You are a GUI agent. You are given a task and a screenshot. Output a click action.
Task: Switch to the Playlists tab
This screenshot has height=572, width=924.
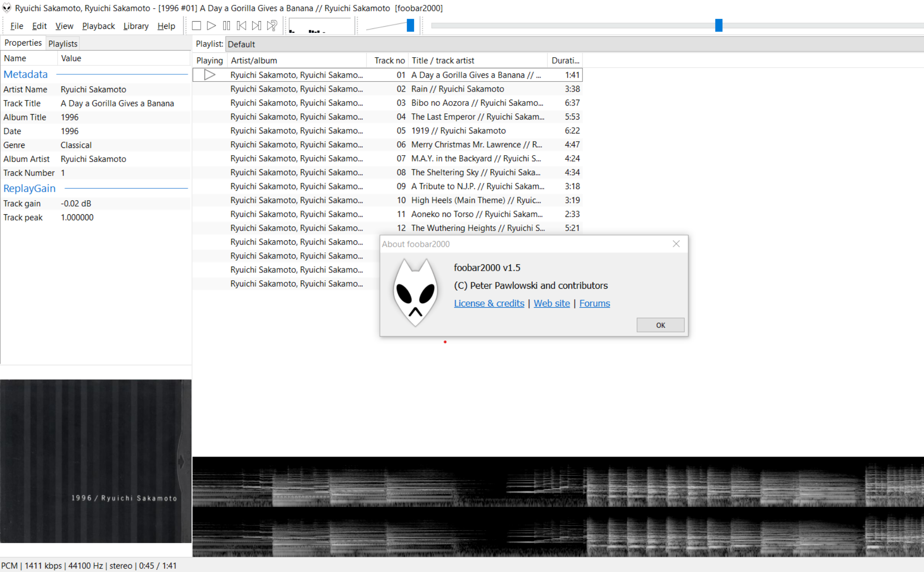tap(63, 43)
